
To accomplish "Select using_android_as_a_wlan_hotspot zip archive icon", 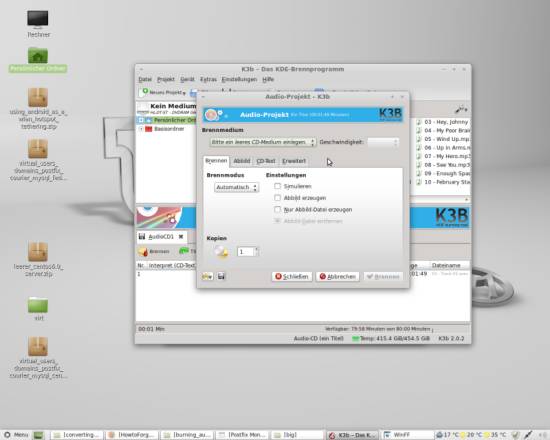I will coord(38,97).
